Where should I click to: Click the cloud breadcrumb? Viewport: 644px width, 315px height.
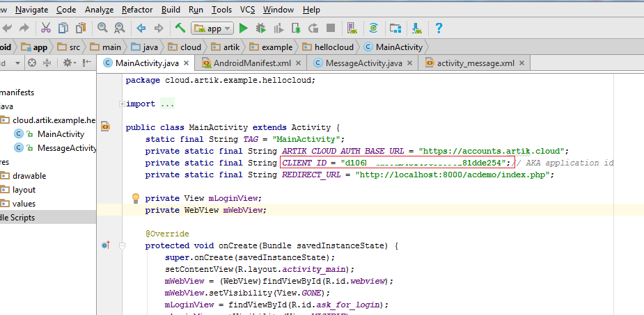tap(184, 47)
